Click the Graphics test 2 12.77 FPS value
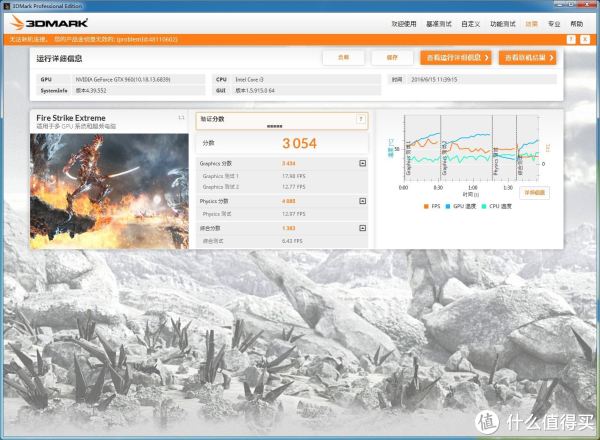Viewport: 600px width, 440px height. point(293,187)
